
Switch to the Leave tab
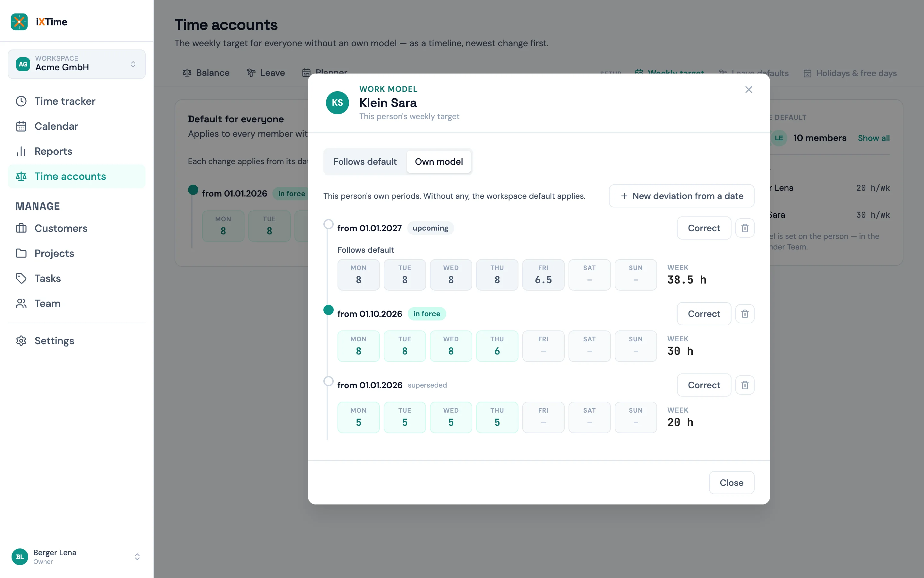[266, 73]
